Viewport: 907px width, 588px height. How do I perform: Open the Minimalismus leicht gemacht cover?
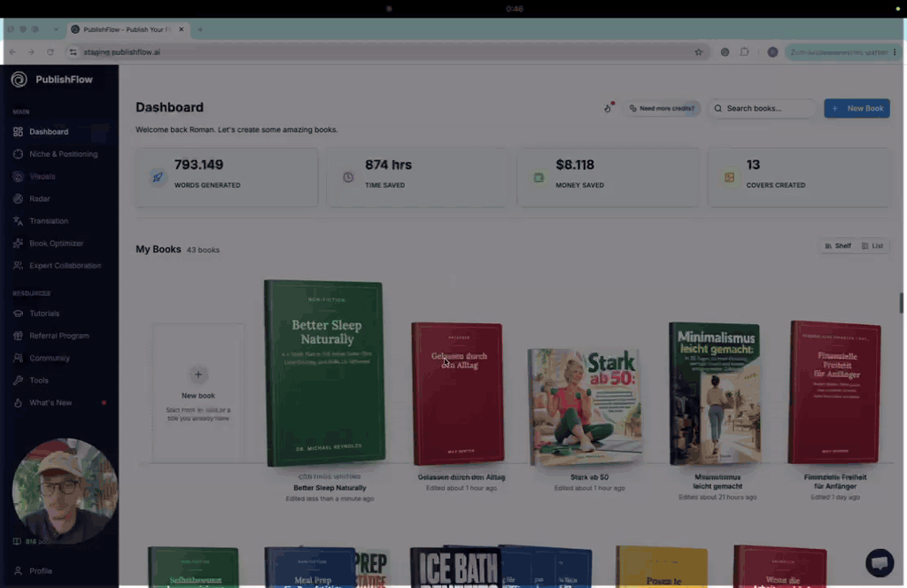click(715, 393)
